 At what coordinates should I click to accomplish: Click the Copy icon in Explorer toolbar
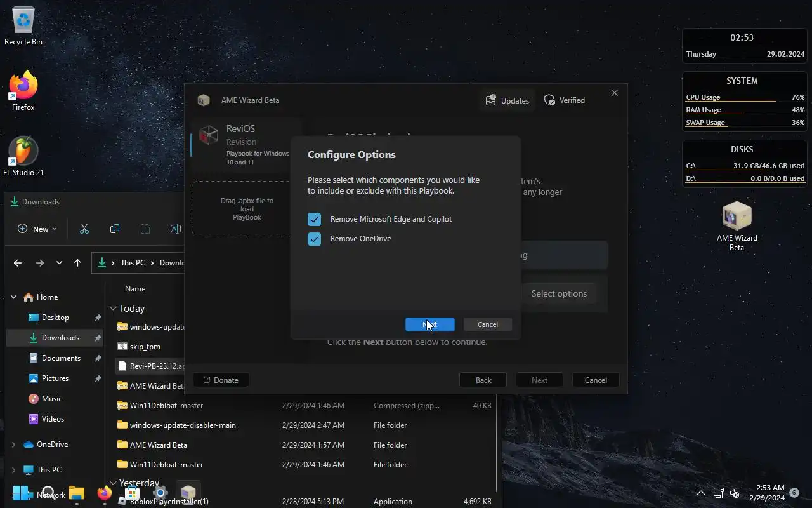[x=115, y=229]
